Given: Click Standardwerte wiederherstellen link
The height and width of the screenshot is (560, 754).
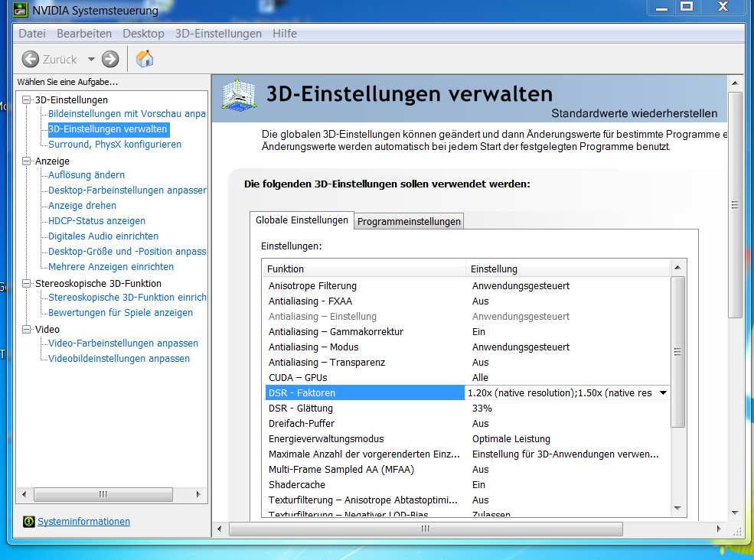Looking at the screenshot, I should pos(635,113).
